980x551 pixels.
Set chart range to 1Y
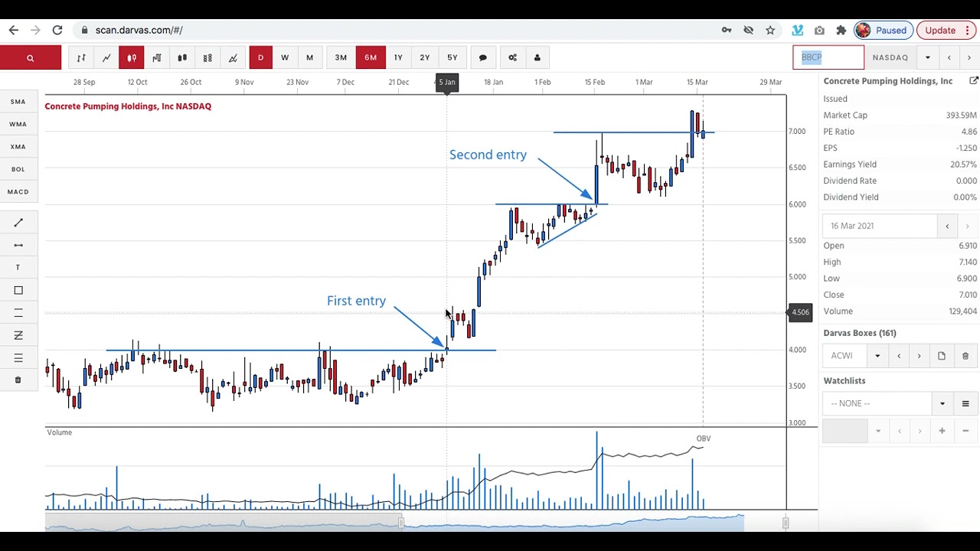pyautogui.click(x=398, y=57)
